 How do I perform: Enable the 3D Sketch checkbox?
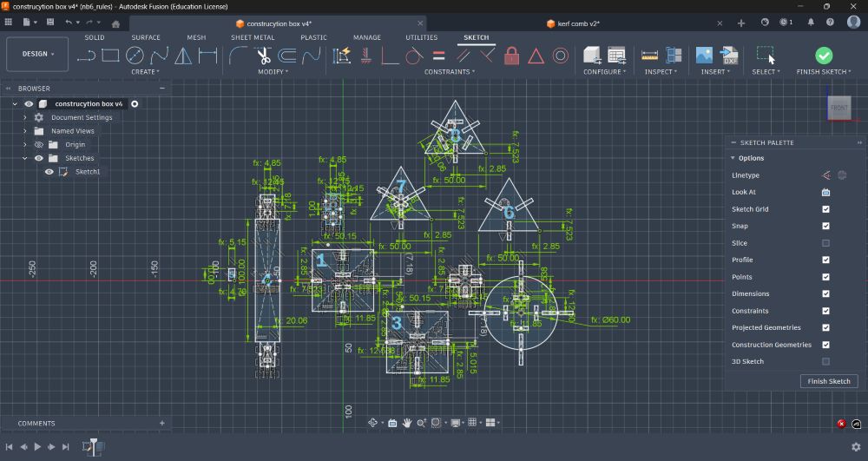tap(825, 361)
